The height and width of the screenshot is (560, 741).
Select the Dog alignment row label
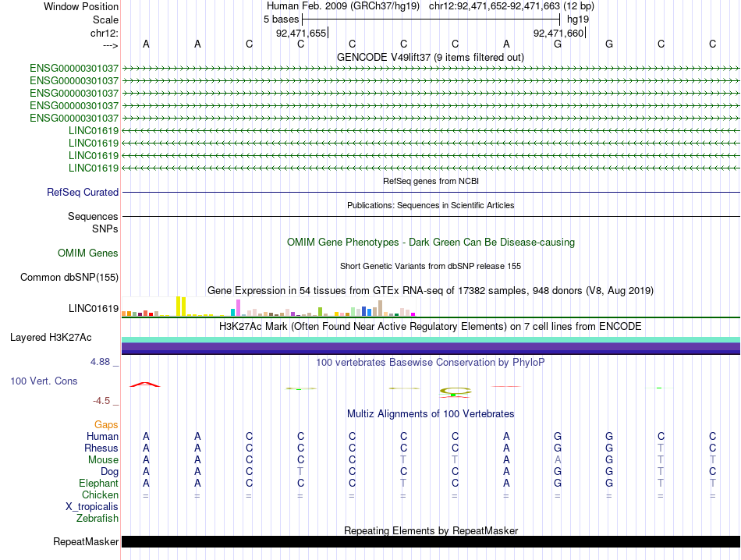110,471
